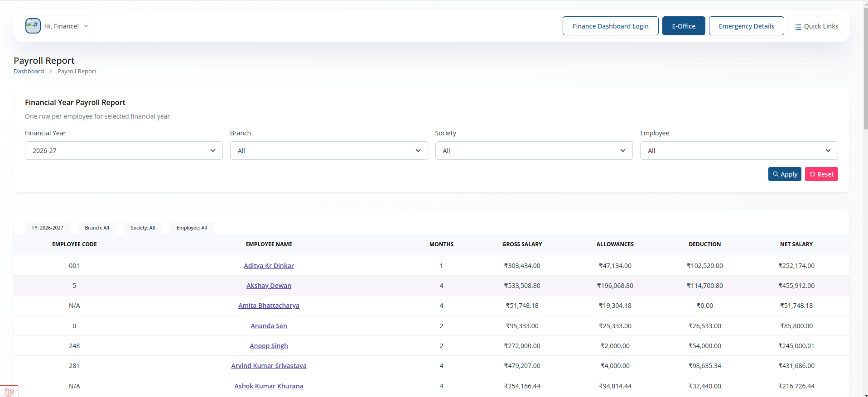
Task: Click the Society: All filter tag
Action: point(143,228)
